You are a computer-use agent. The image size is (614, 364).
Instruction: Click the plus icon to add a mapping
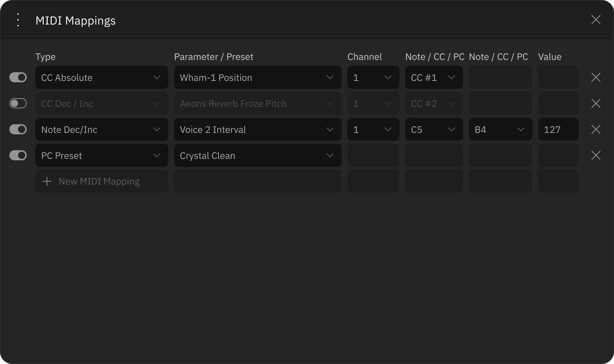tap(47, 181)
